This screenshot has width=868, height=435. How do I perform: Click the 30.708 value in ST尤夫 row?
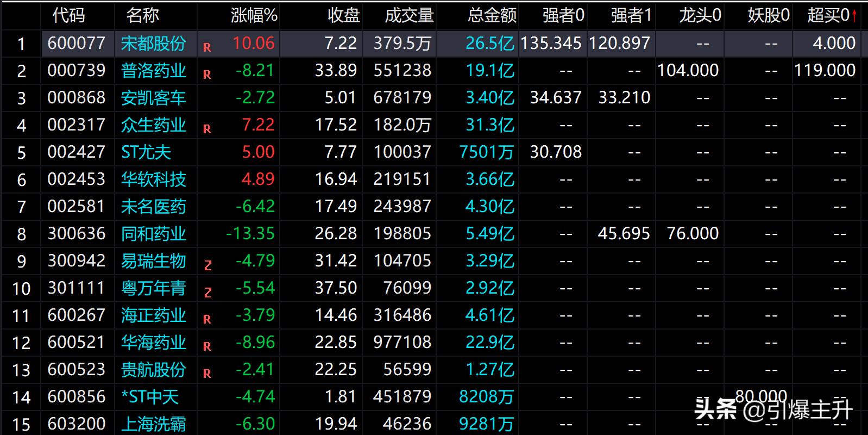(556, 152)
